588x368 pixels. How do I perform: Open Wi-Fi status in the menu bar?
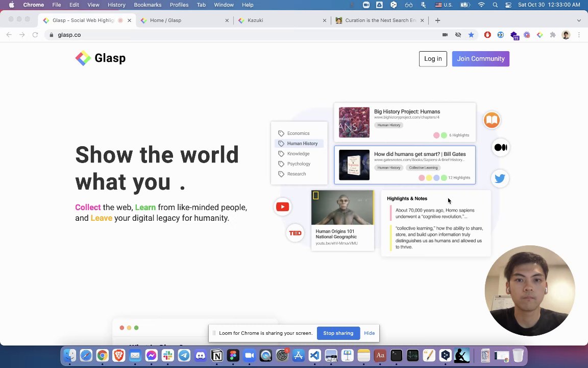tap(481, 5)
